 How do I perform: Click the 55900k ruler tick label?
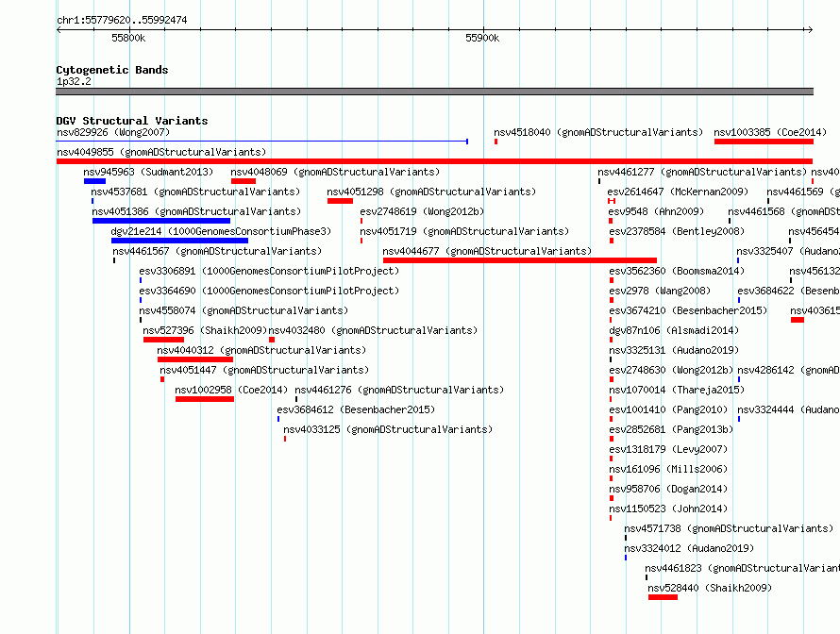[482, 38]
